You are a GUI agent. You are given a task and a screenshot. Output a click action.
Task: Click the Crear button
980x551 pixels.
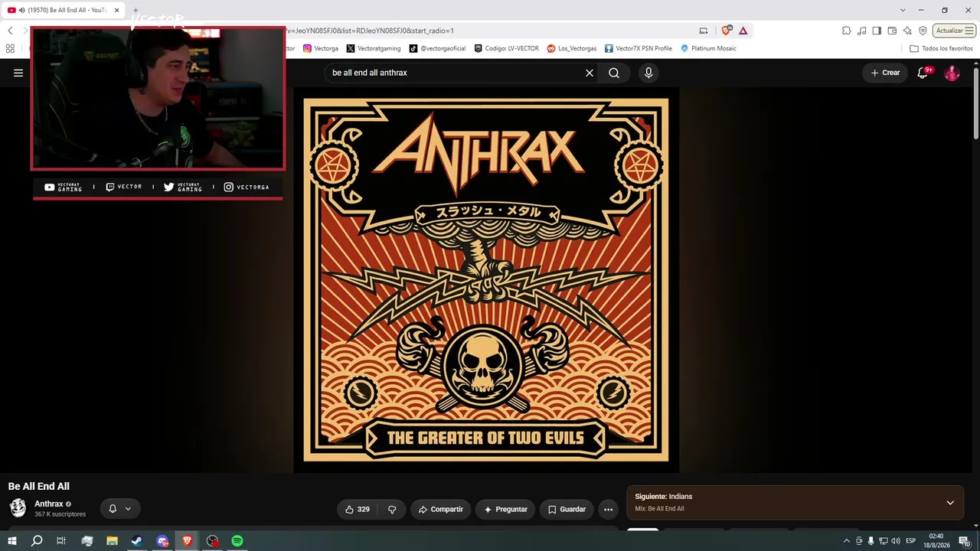[885, 73]
